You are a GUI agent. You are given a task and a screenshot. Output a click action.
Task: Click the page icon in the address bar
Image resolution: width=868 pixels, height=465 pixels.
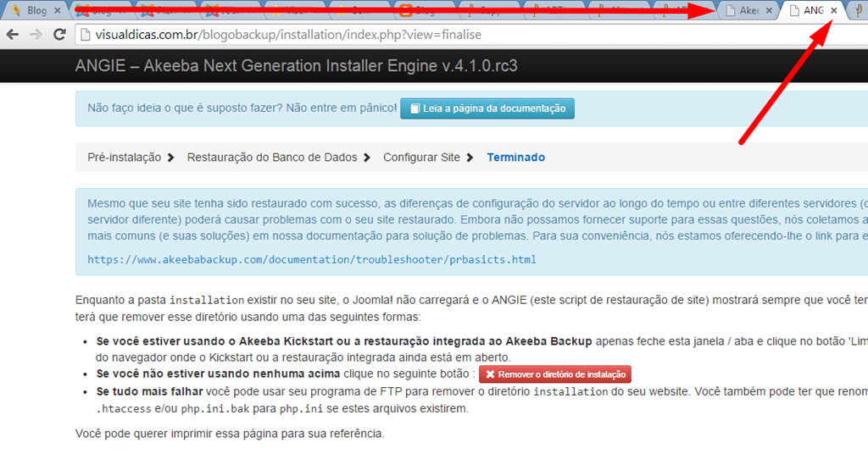click(x=85, y=35)
